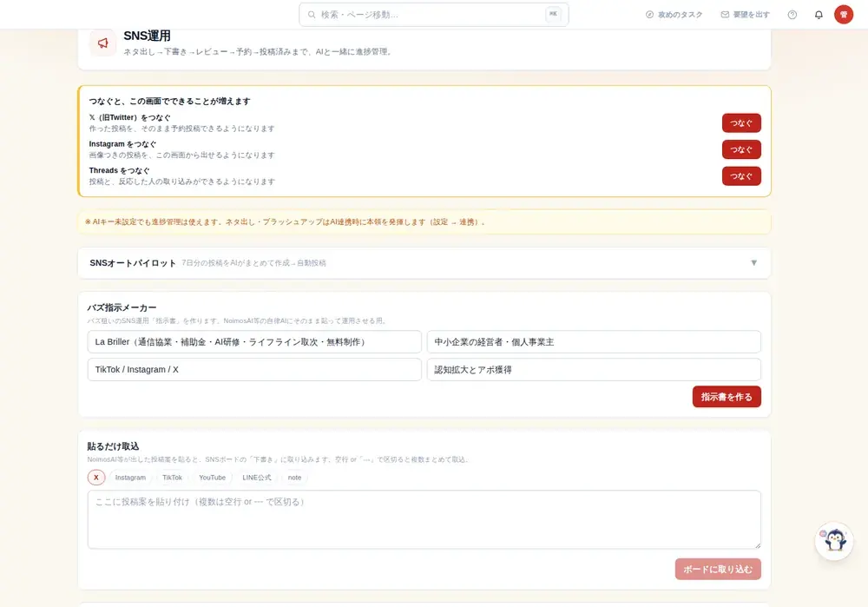The height and width of the screenshot is (607, 868).
Task: Click the search magnifier icon
Action: click(312, 15)
